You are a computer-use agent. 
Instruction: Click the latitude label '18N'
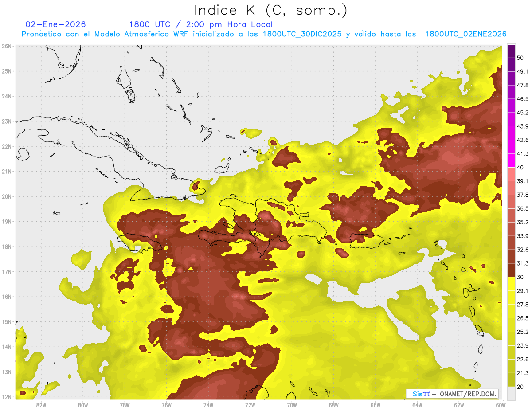click(6, 247)
